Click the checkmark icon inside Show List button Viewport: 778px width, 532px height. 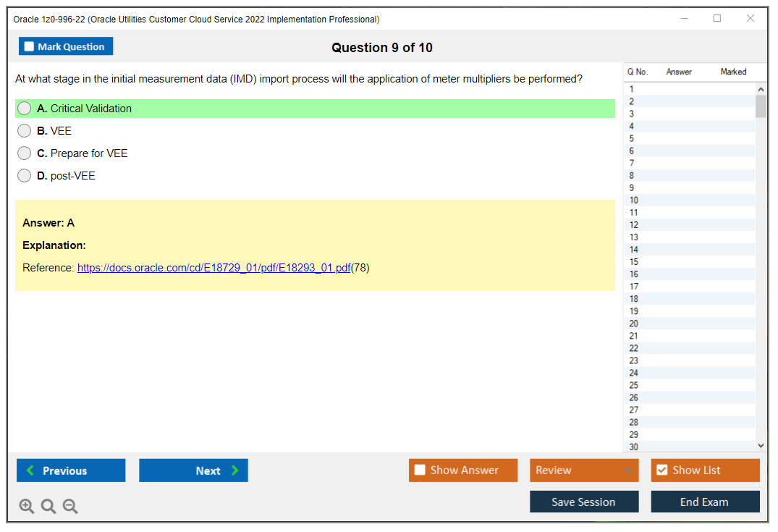point(661,470)
